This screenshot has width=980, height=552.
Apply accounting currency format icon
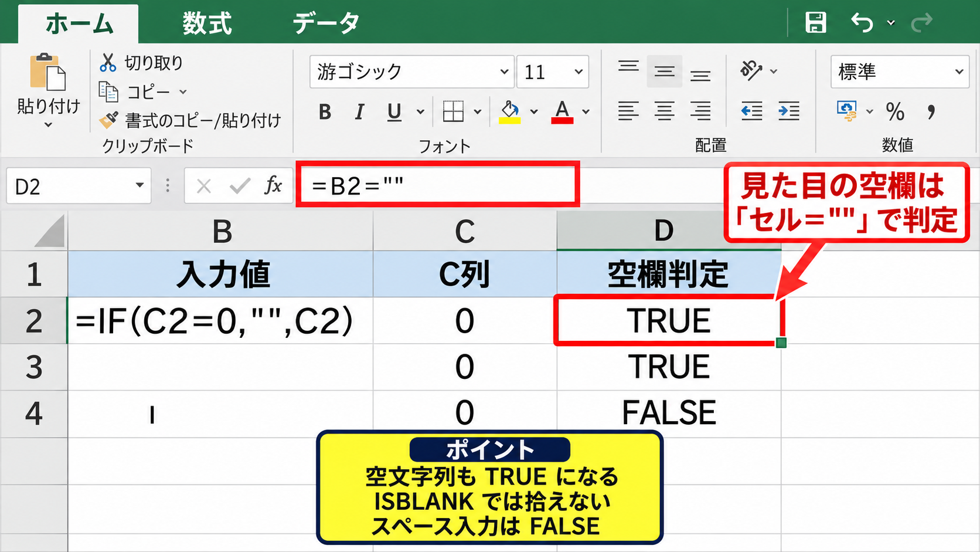click(847, 111)
